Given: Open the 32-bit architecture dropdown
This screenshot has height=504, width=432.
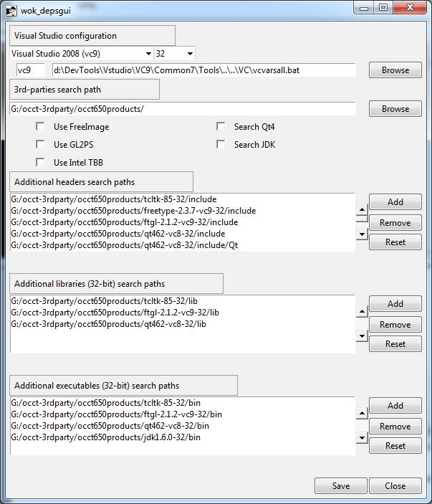Looking at the screenshot, I should (189, 54).
